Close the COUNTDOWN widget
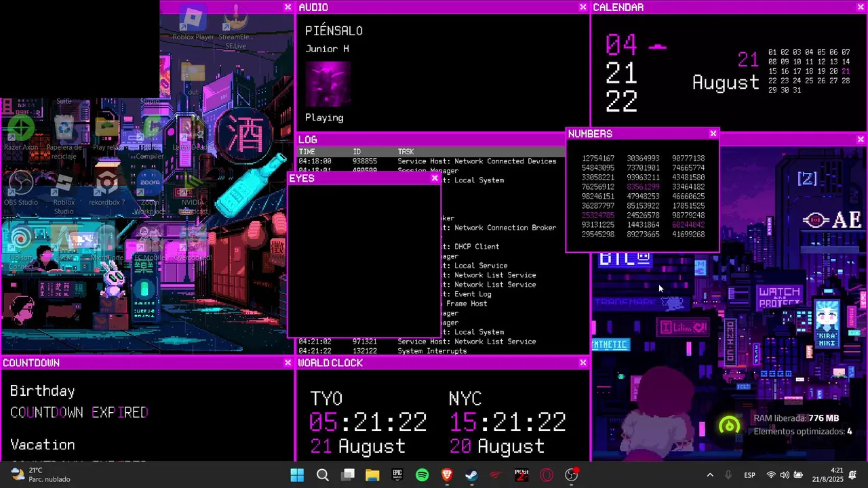The width and height of the screenshot is (868, 488). (288, 363)
